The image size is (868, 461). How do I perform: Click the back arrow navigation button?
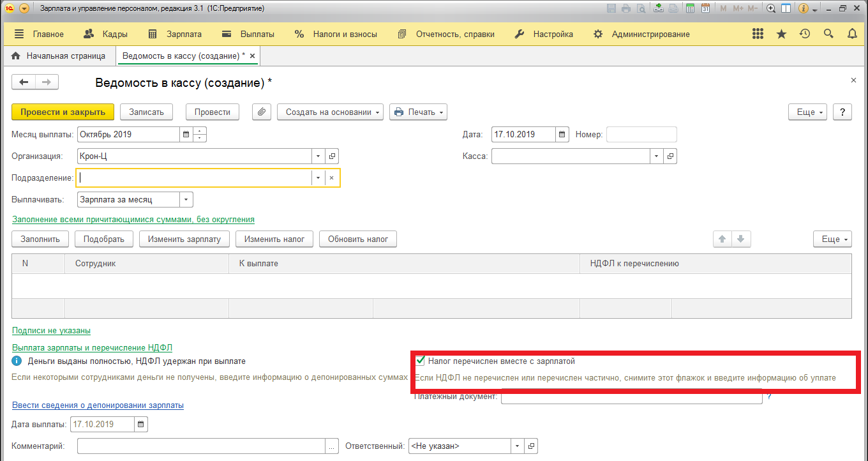click(x=24, y=82)
